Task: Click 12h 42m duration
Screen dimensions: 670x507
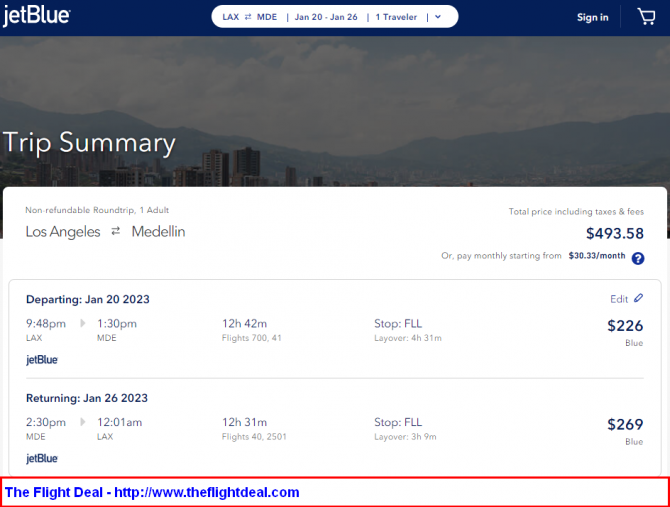Action: point(244,323)
